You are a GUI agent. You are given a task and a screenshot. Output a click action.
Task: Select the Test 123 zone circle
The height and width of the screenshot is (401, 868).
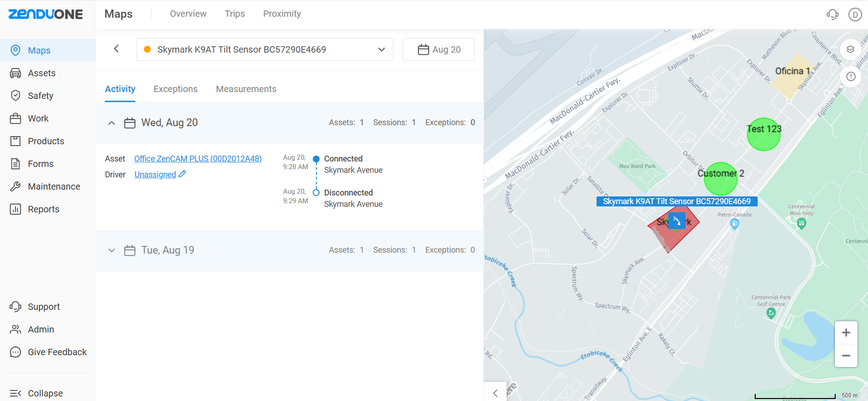tap(764, 135)
